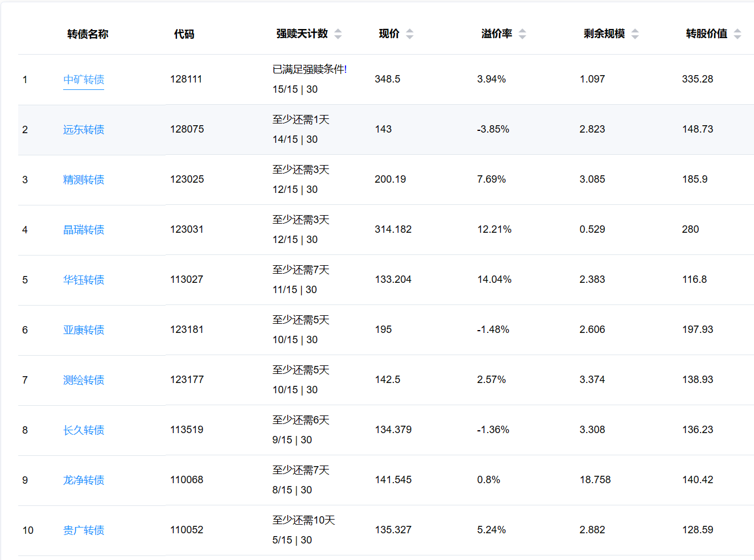View the 测绘转债 link
The image size is (754, 560).
click(84, 380)
